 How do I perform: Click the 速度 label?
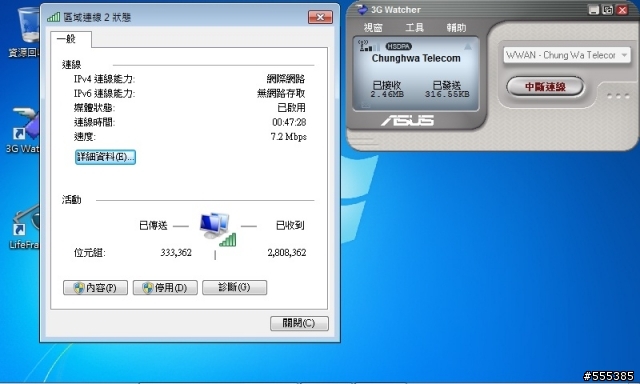(x=84, y=137)
